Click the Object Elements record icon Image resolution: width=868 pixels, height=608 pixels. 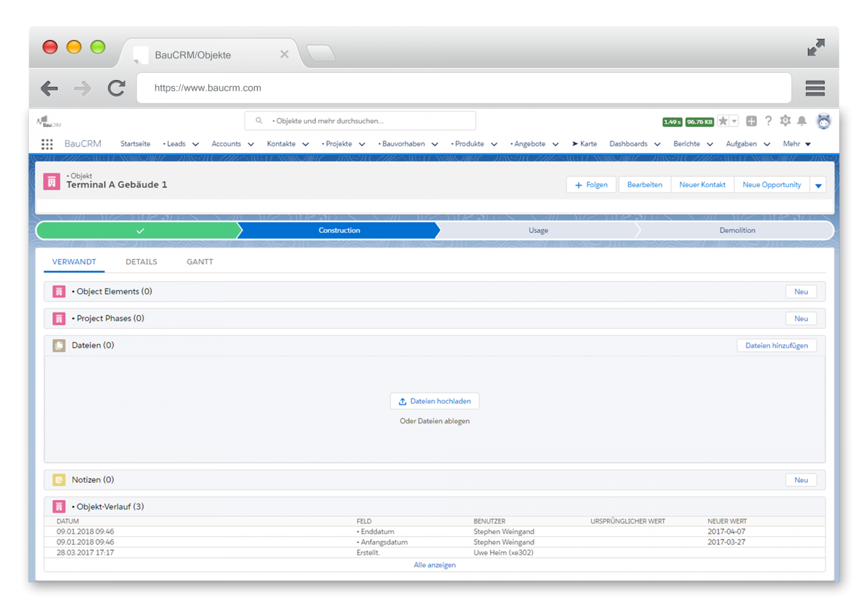point(58,291)
